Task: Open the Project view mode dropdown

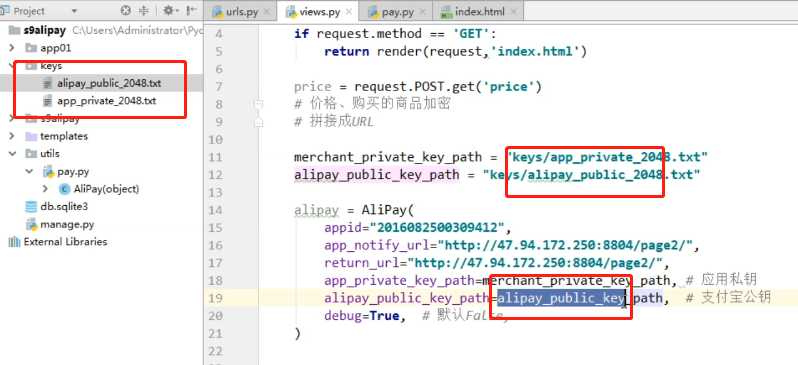Action: pos(74,11)
